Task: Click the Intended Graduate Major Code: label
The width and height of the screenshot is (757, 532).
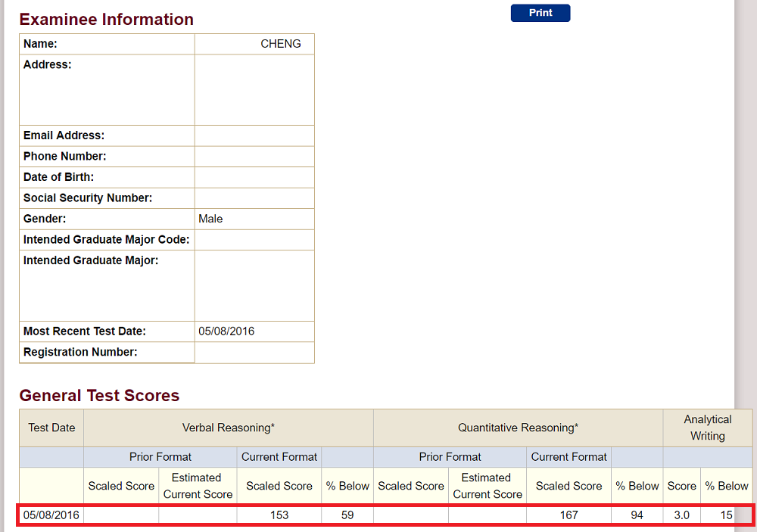Action: tap(106, 239)
